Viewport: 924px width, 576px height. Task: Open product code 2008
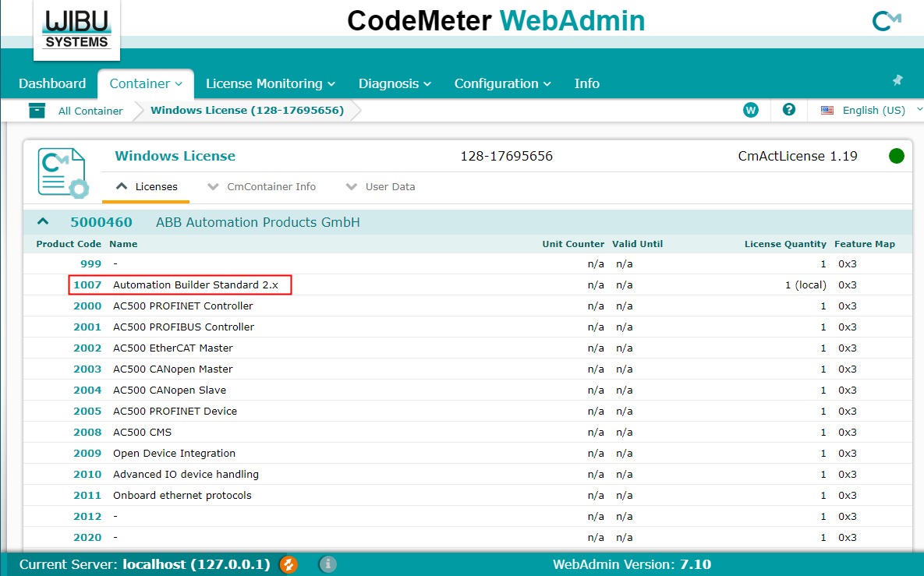[87, 433]
